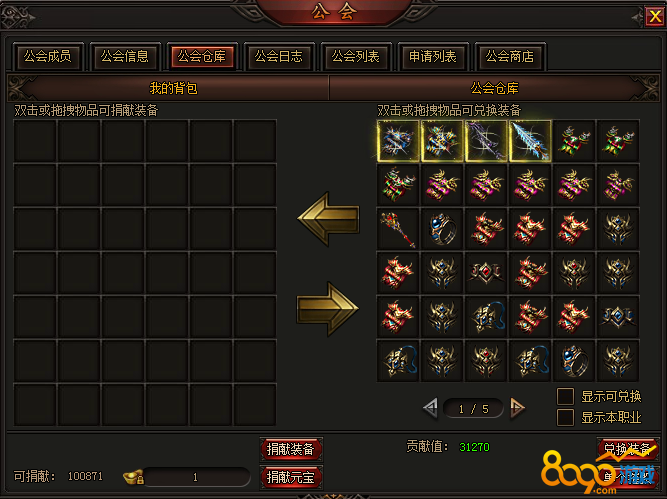Click the 捐献装备 button

291,449
